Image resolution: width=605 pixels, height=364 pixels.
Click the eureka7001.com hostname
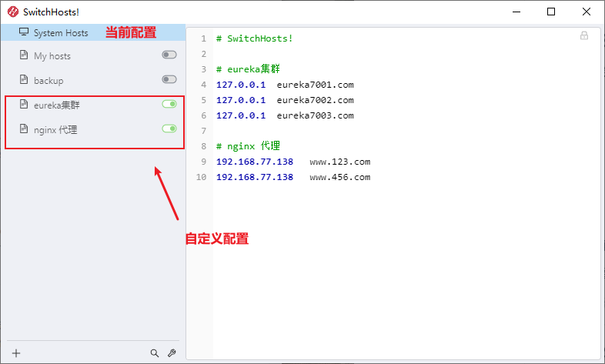(316, 85)
